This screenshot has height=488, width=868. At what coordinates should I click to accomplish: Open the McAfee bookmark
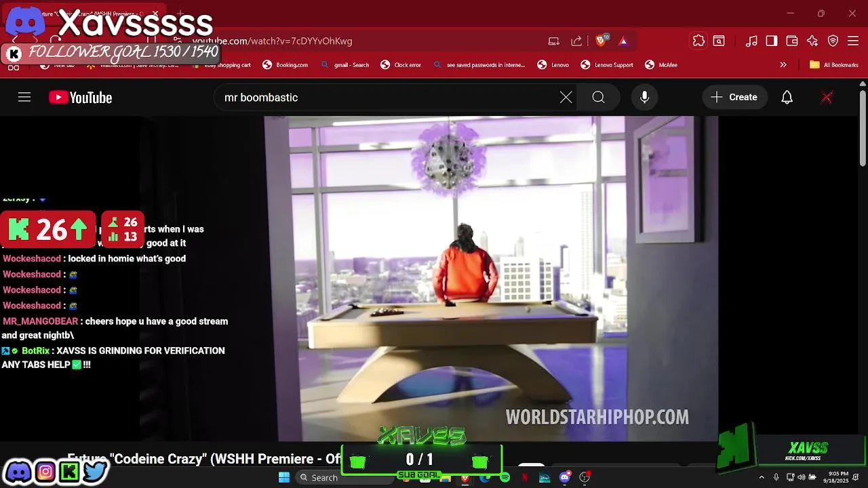point(661,65)
